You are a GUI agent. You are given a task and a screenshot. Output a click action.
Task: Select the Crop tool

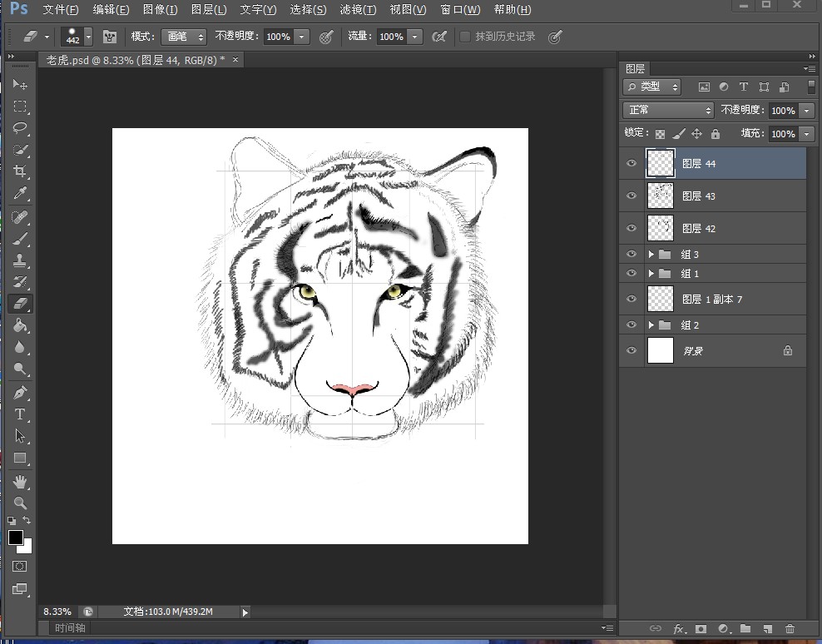click(x=20, y=171)
